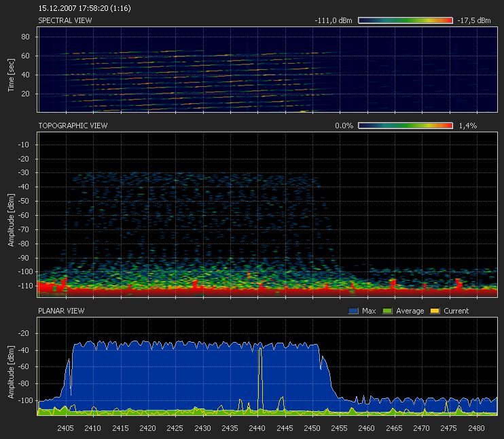504x439 pixels.
Task: Click the Current legend label
Action: (456, 311)
